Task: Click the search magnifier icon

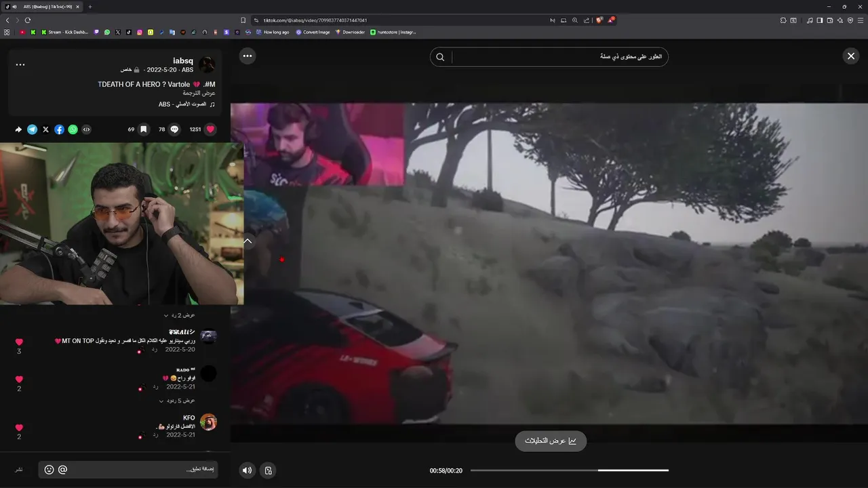Action: (x=440, y=57)
